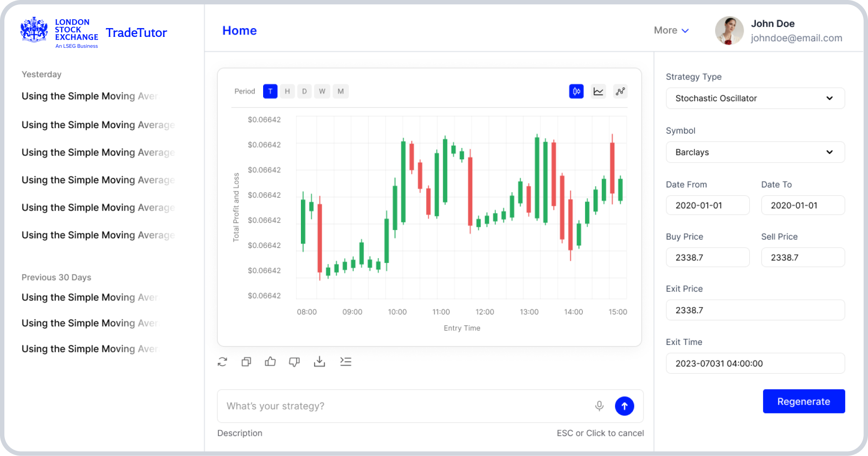Click the refresh chart icon
The height and width of the screenshot is (456, 868).
222,362
